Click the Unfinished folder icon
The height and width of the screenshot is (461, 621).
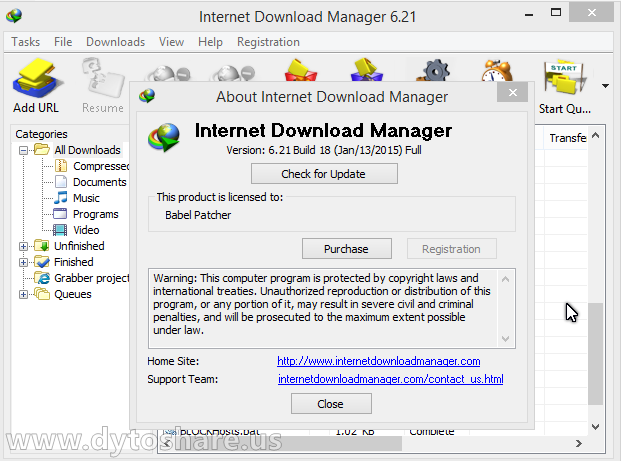[42, 246]
